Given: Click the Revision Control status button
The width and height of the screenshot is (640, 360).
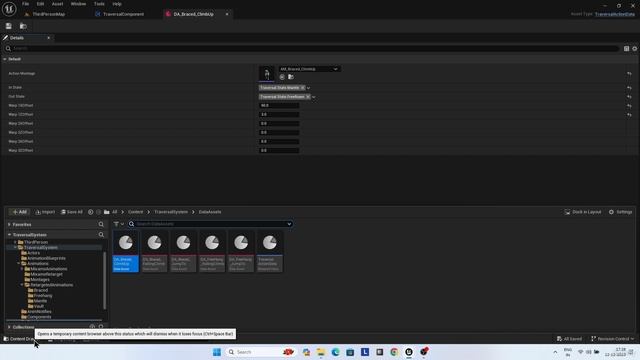Looking at the screenshot, I should pos(612,339).
